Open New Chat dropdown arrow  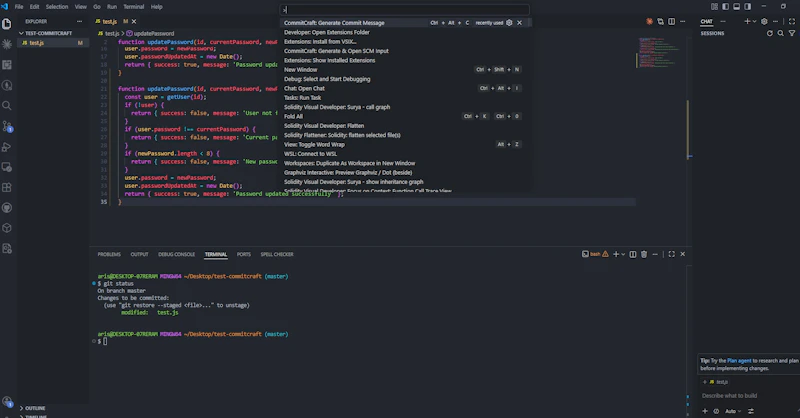[x=755, y=21]
